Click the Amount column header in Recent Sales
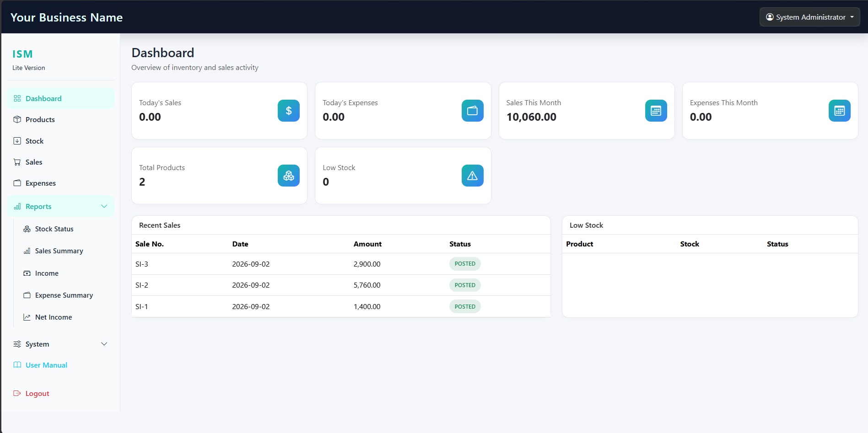The image size is (868, 433). (367, 244)
